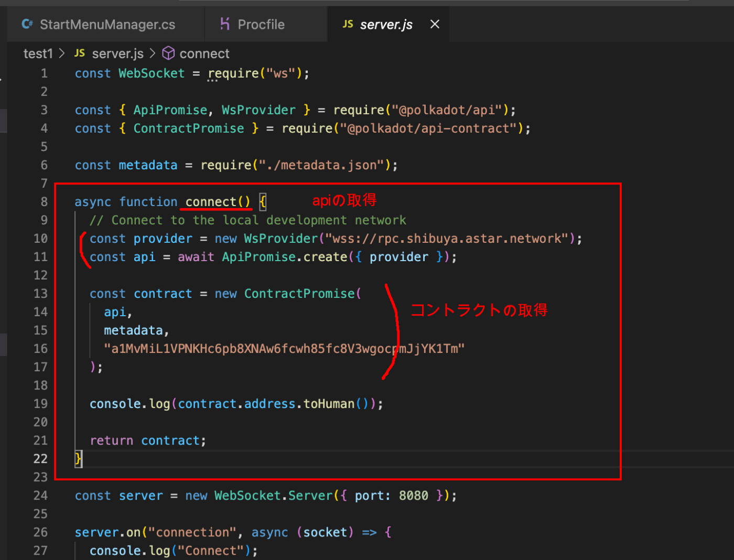The height and width of the screenshot is (560, 734).
Task: Click new ContractPromise( on line 13
Action: click(x=288, y=294)
